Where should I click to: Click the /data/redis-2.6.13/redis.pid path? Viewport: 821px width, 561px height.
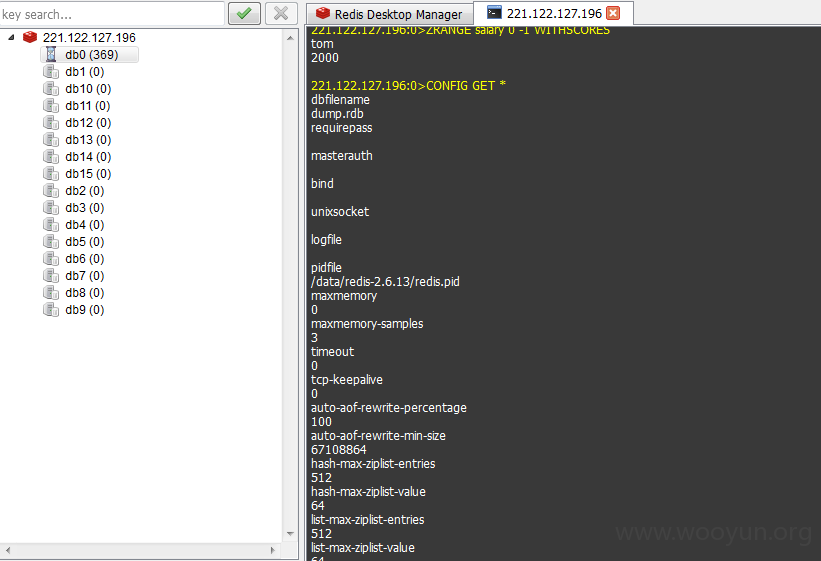coord(385,281)
